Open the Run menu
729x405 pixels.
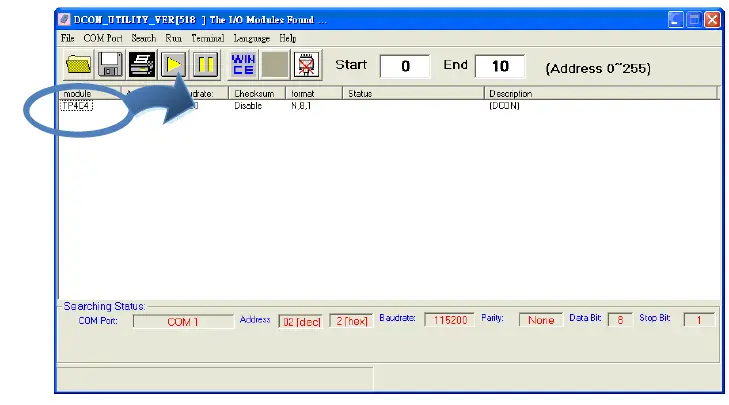[173, 38]
